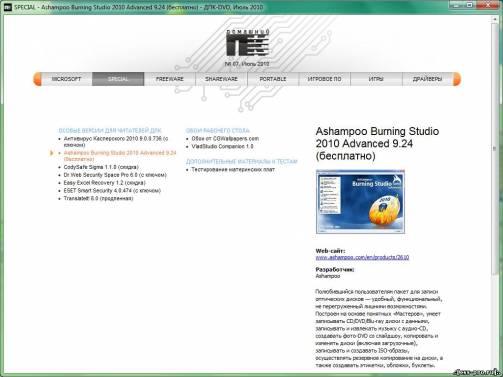Open Антивирус Касперского 2010 entry
The image size is (503, 377).
pyautogui.click(x=116, y=142)
